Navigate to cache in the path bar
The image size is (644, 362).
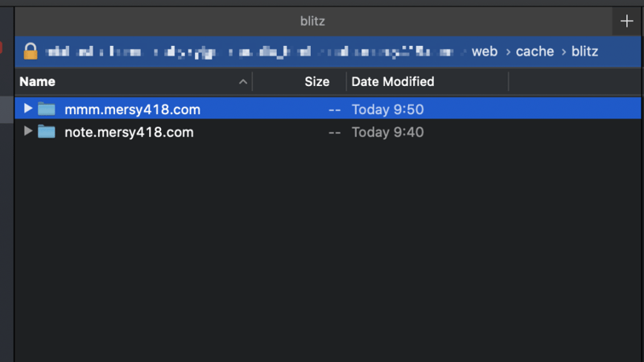535,51
